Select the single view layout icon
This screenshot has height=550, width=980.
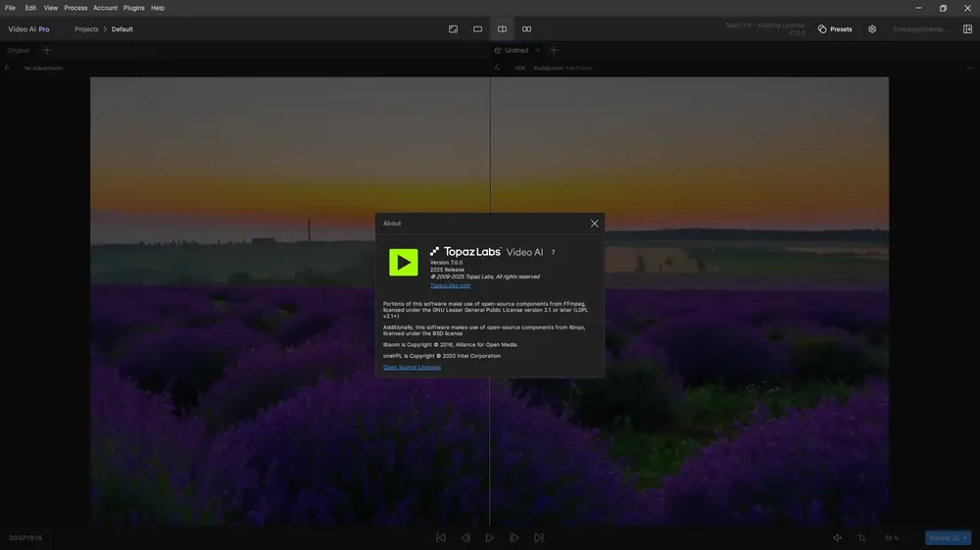(x=477, y=28)
